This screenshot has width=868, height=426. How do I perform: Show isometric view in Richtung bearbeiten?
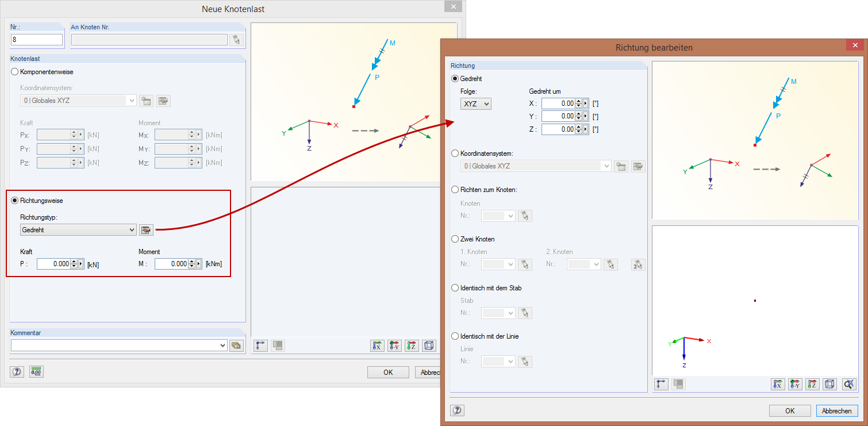(x=829, y=384)
